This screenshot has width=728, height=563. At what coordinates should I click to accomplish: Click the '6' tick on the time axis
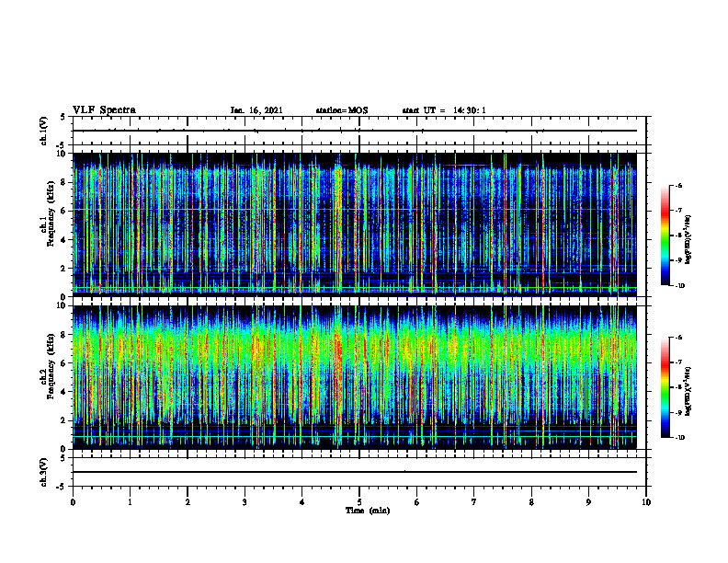(416, 502)
